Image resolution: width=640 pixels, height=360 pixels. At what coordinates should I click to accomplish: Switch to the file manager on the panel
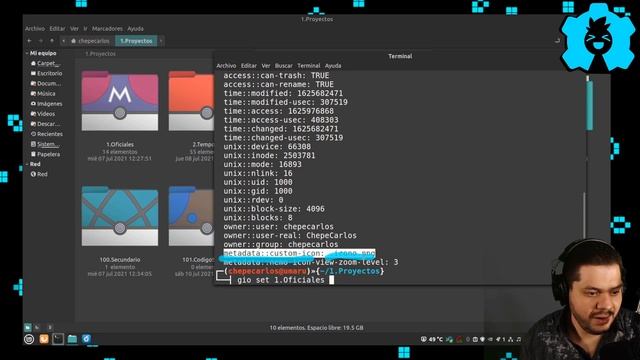coord(72,339)
